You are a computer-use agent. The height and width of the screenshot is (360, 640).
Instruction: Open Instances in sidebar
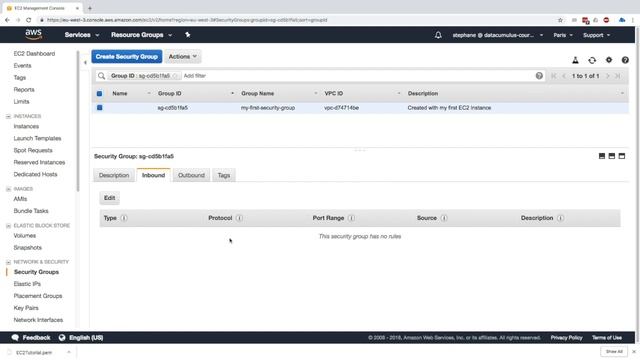[26, 127]
